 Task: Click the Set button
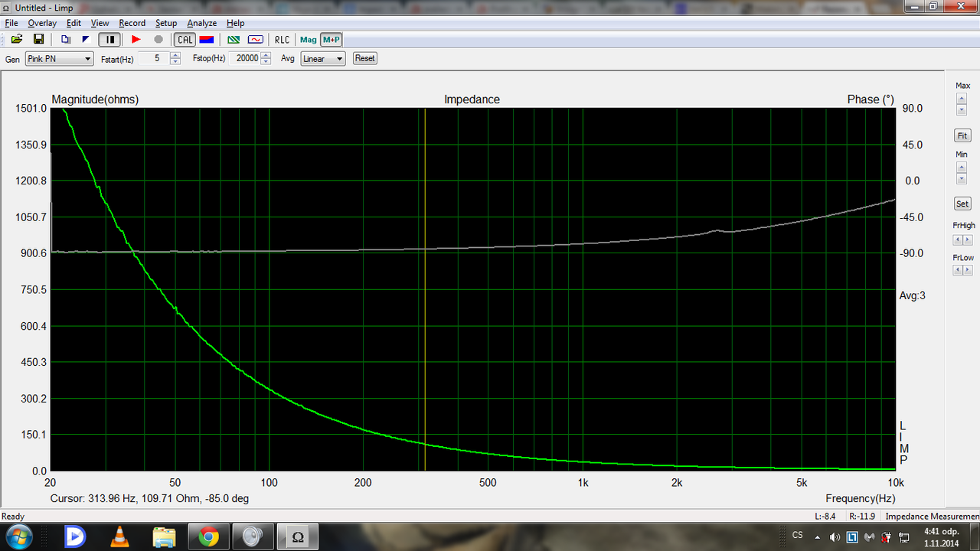962,204
